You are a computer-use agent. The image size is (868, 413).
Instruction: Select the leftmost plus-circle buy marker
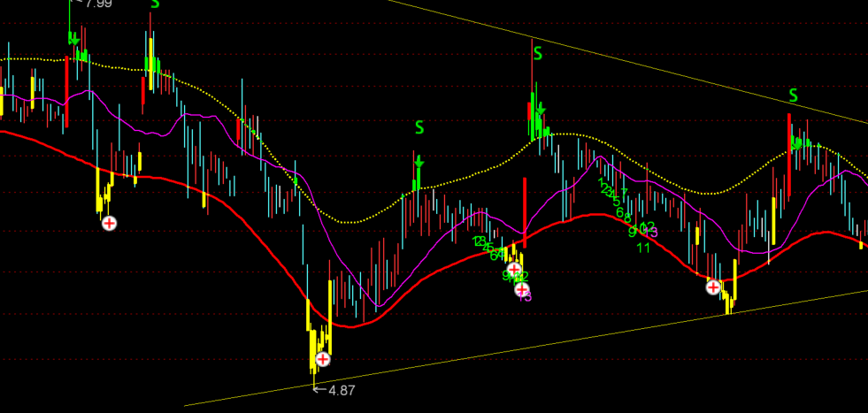pos(110,223)
